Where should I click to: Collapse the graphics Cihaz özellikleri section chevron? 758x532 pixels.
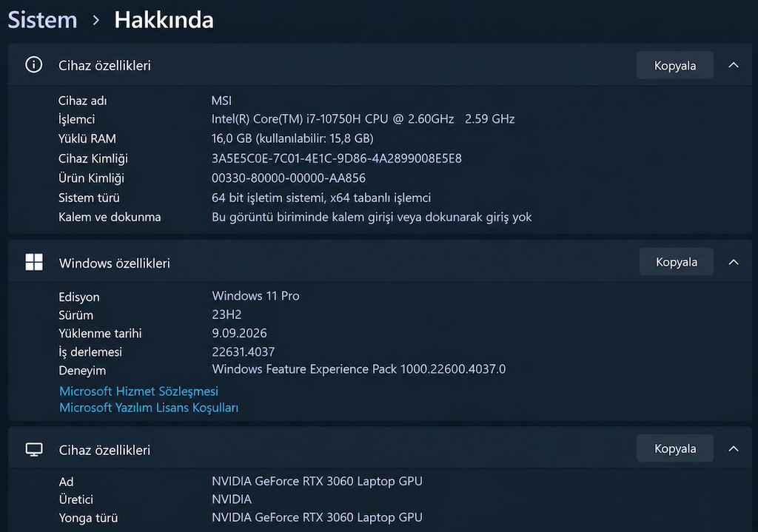pyautogui.click(x=734, y=448)
